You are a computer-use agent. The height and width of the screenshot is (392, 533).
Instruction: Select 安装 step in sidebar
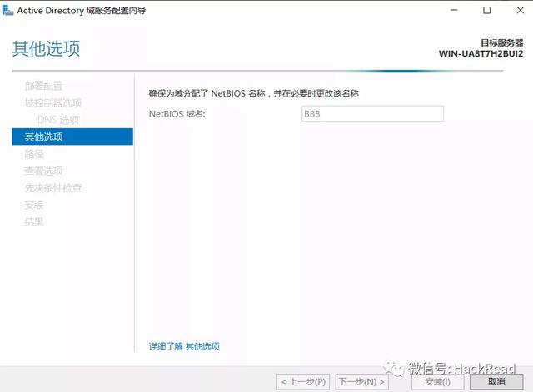click(34, 205)
